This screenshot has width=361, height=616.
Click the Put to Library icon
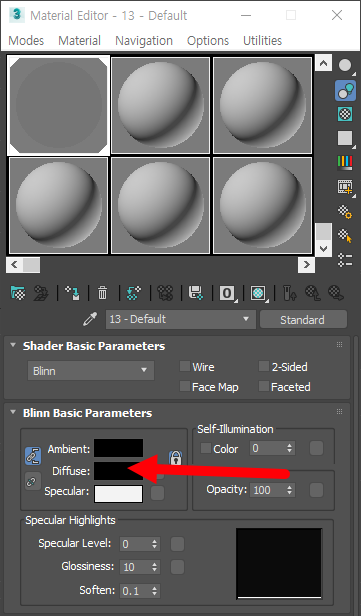pos(196,293)
